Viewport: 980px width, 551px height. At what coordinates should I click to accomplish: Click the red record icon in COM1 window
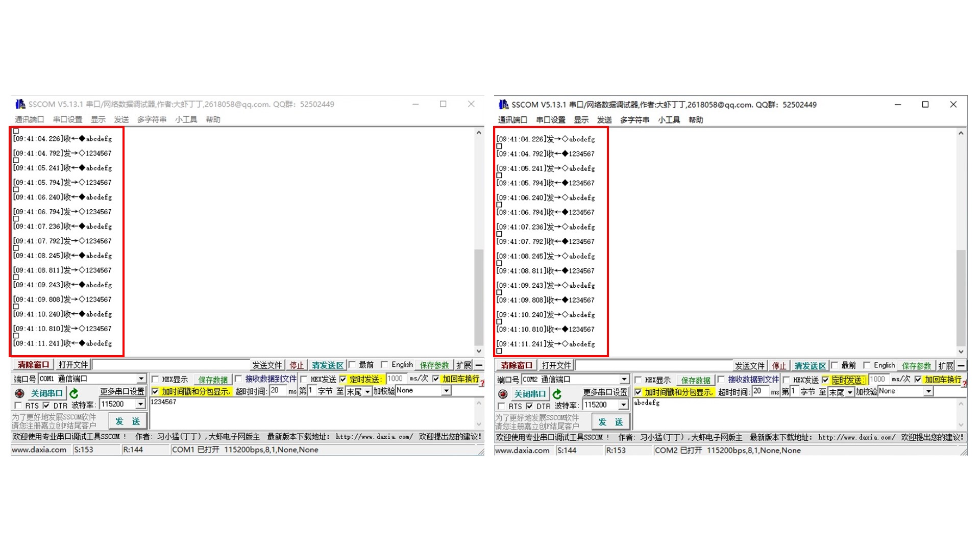point(20,393)
